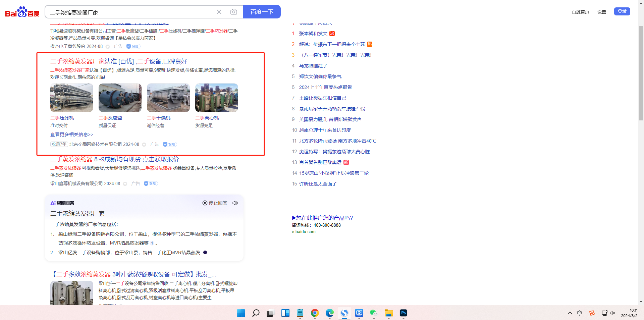Open 设置 menu in top right
This screenshot has height=320, width=644.
pos(601,12)
